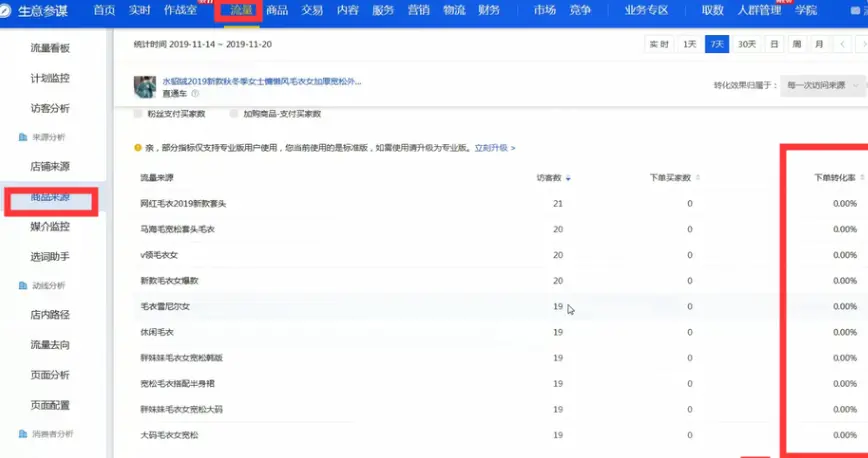Open 首页 in the top navigation
The height and width of the screenshot is (458, 868).
pos(104,10)
